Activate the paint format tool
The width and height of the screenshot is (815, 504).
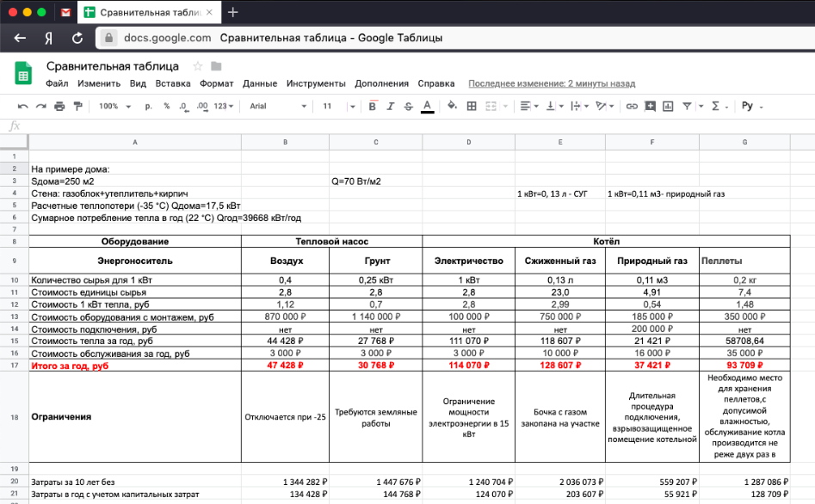78,107
